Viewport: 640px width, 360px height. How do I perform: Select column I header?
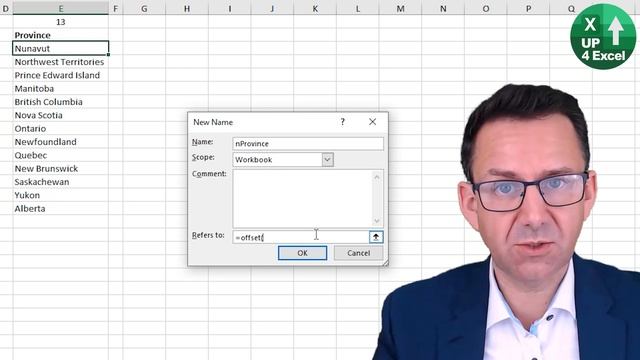[229, 9]
